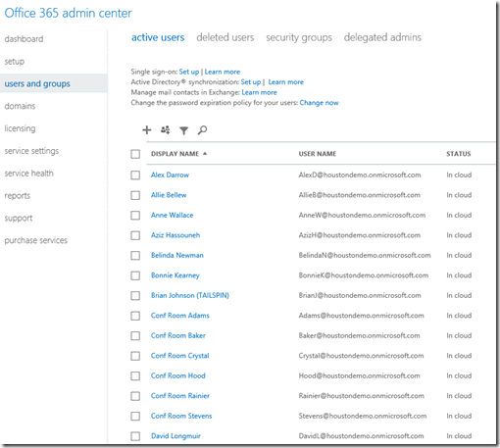
Task: Open service settings in sidebar
Action: 31,151
